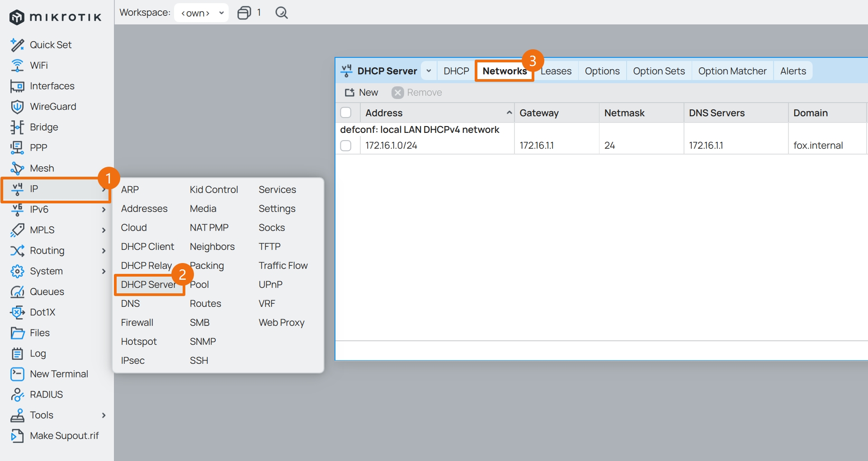Open Addresses from the IP menu

click(x=144, y=209)
